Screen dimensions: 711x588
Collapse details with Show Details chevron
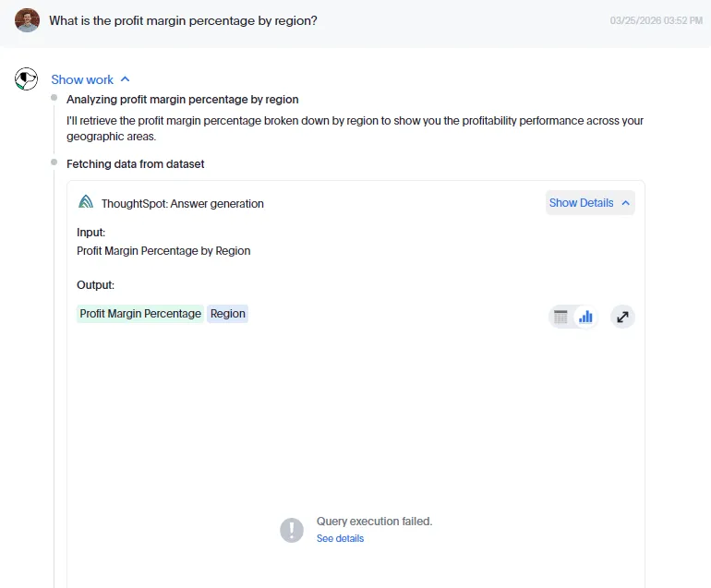[625, 203]
